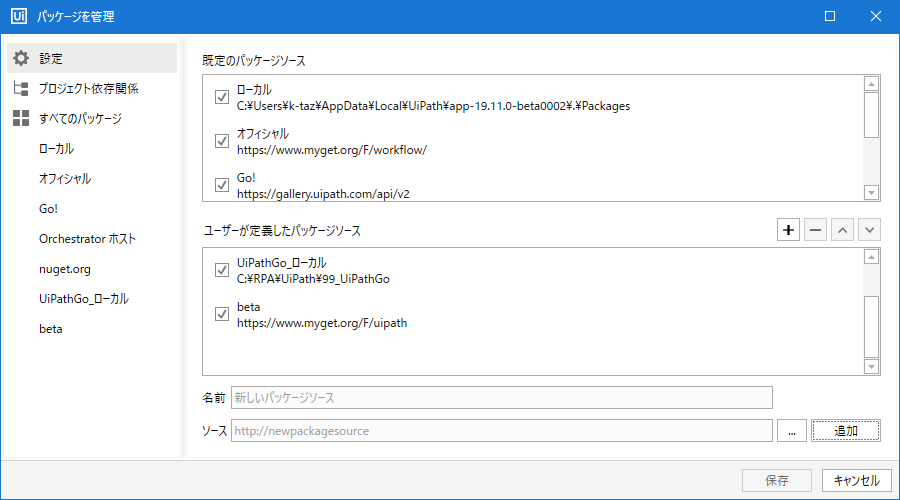The height and width of the screenshot is (500, 900).
Task: Click the browse … button
Action: tap(792, 431)
